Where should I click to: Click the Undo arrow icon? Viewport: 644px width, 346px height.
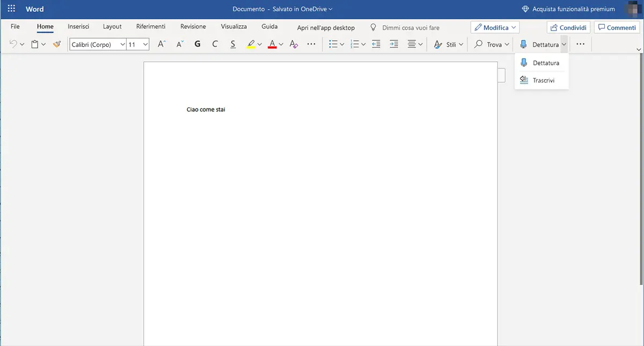coord(13,45)
